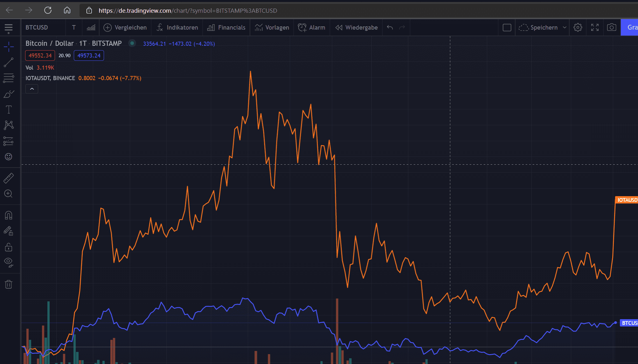This screenshot has width=638, height=364.
Task: Open the emoji icons tool
Action: pyautogui.click(x=9, y=156)
